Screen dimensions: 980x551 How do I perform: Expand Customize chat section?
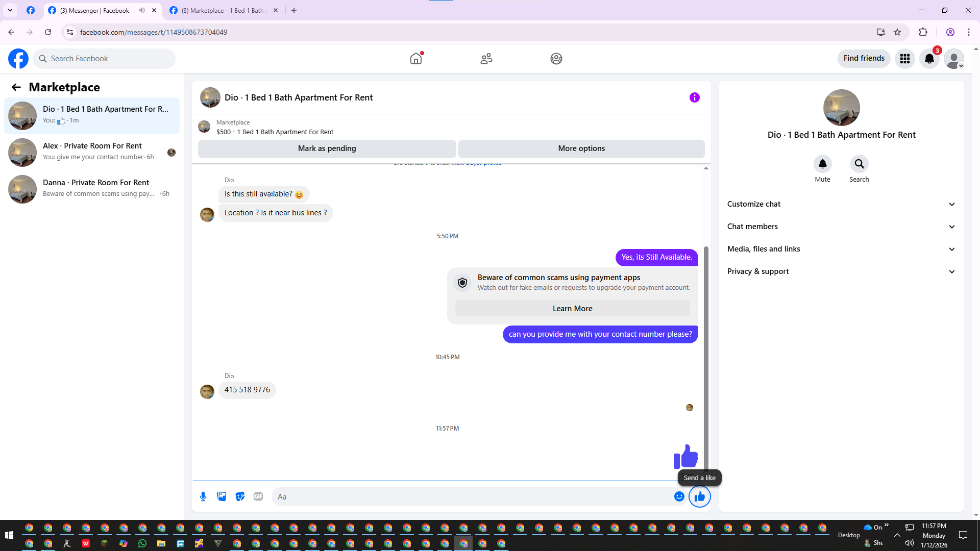coord(841,204)
